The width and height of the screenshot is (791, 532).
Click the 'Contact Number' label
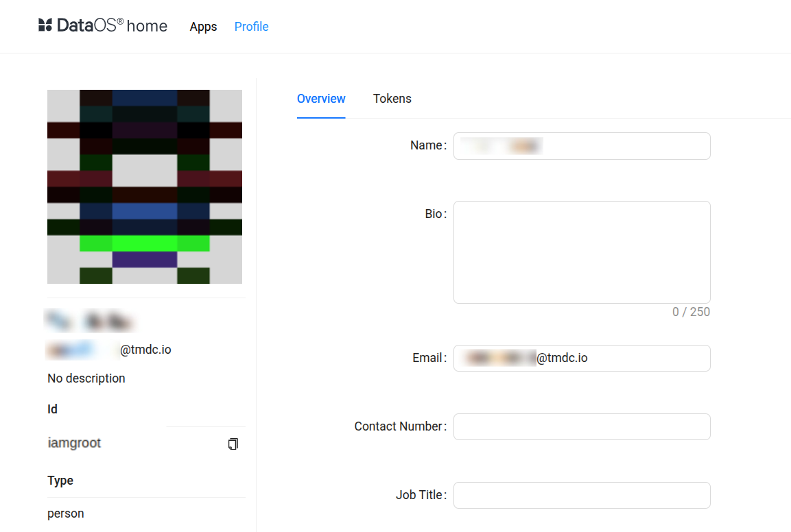point(400,426)
